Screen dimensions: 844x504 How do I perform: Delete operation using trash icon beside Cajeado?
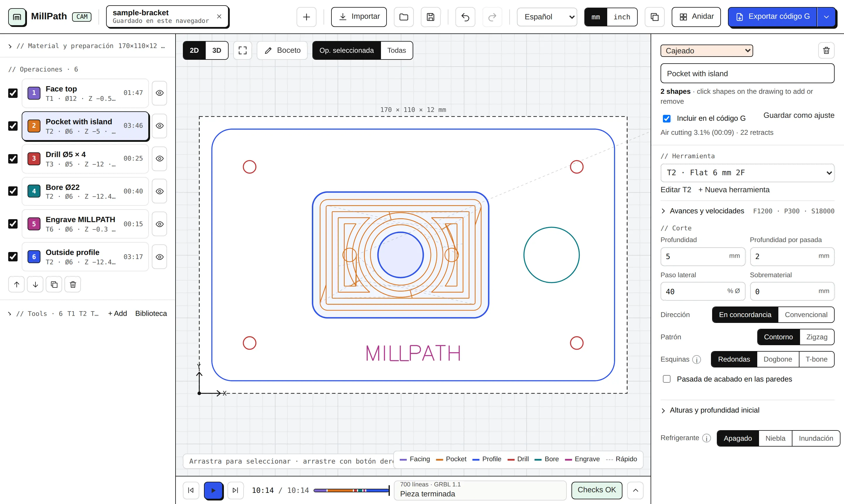click(826, 51)
